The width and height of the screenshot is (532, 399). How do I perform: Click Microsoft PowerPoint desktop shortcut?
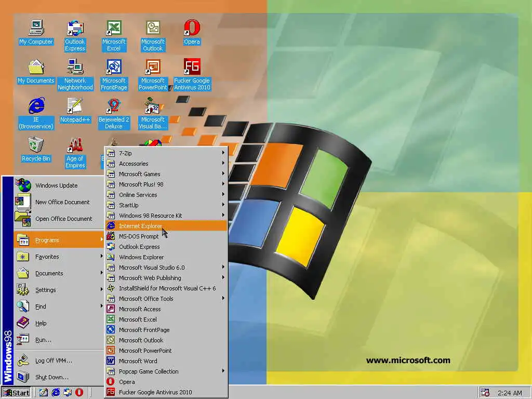(153, 75)
